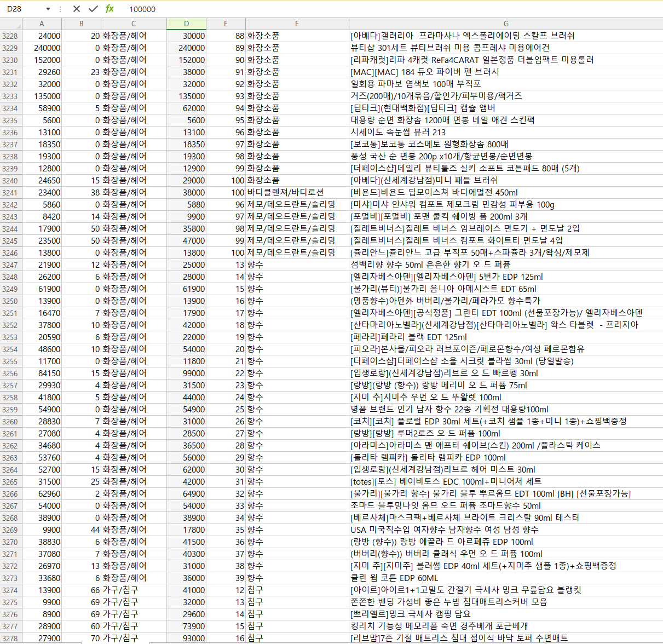Click product cell 킹리치 기능성 메모리폼 베개
This screenshot has height=644, width=663.
[x=506, y=626]
